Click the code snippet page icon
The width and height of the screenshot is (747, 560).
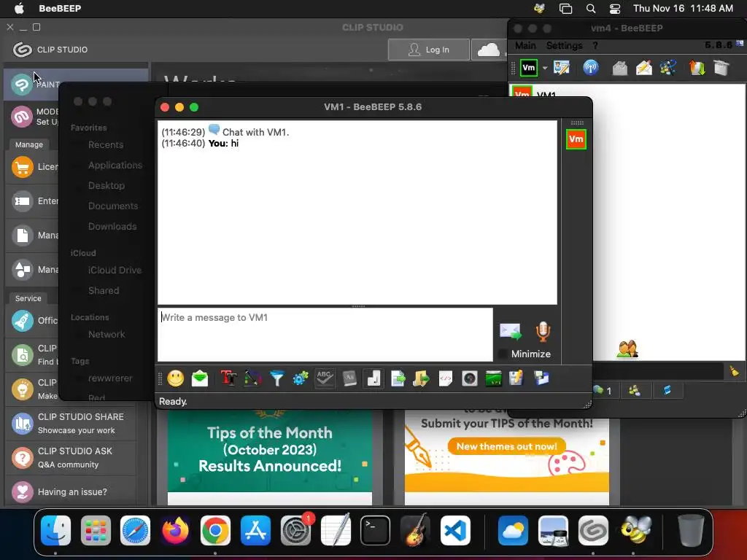(446, 378)
